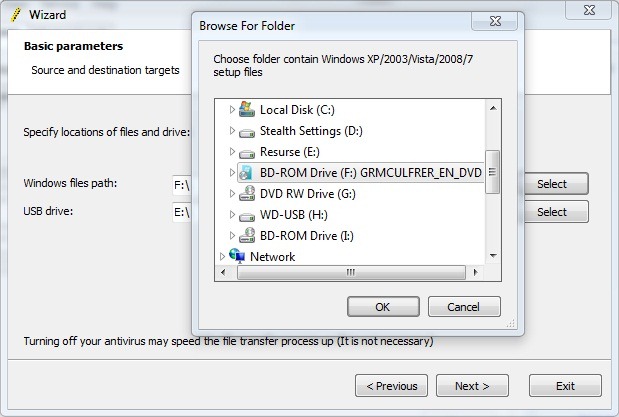Click the BD-ROM Drive (F:) disc icon

pyautogui.click(x=247, y=173)
